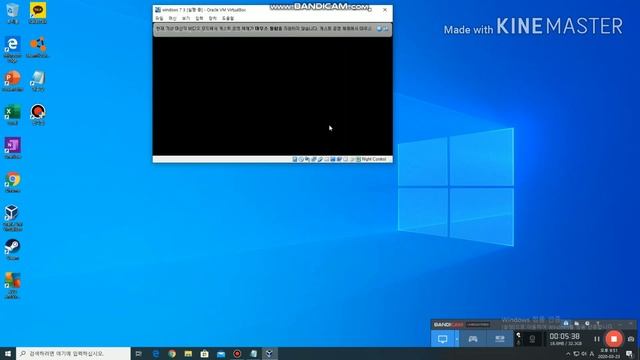This screenshot has width=640, height=360.
Task: Open Bandicam output folder icon
Action: [576, 324]
